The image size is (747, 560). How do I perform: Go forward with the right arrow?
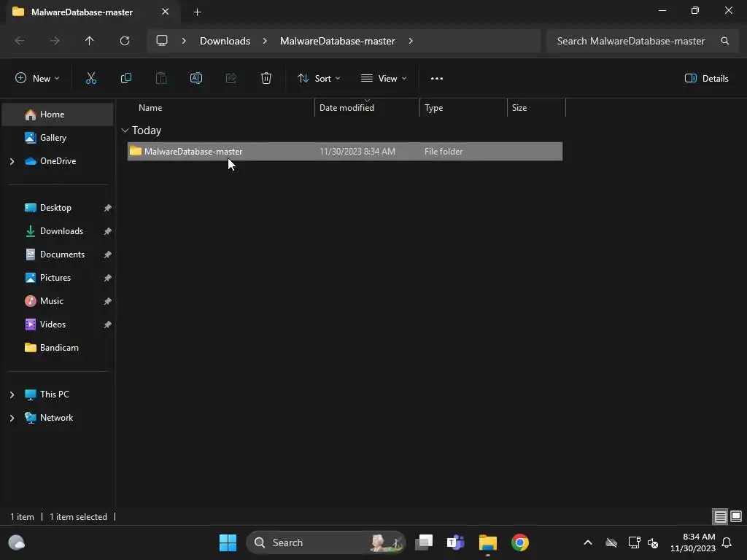click(55, 41)
